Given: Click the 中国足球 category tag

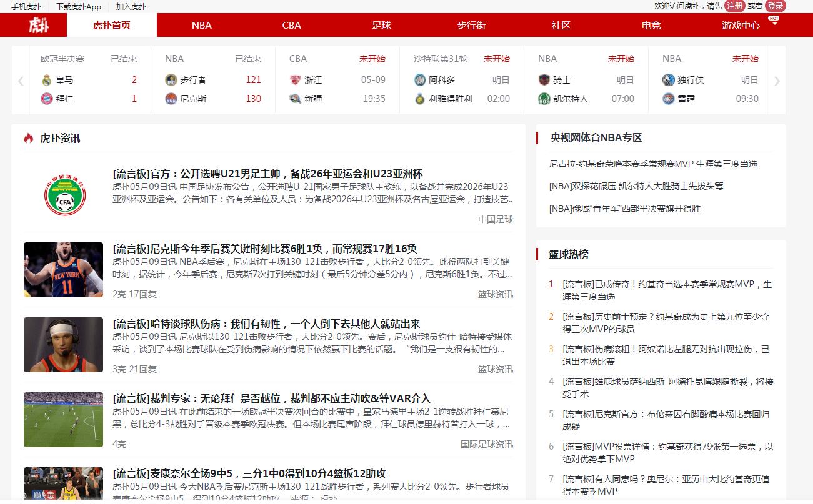Looking at the screenshot, I should [496, 219].
